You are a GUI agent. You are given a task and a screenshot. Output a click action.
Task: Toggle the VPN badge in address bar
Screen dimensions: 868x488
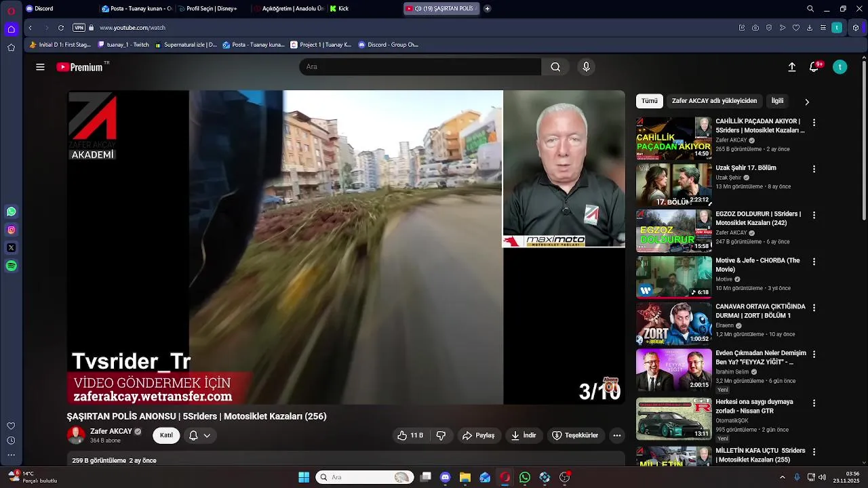pyautogui.click(x=79, y=28)
